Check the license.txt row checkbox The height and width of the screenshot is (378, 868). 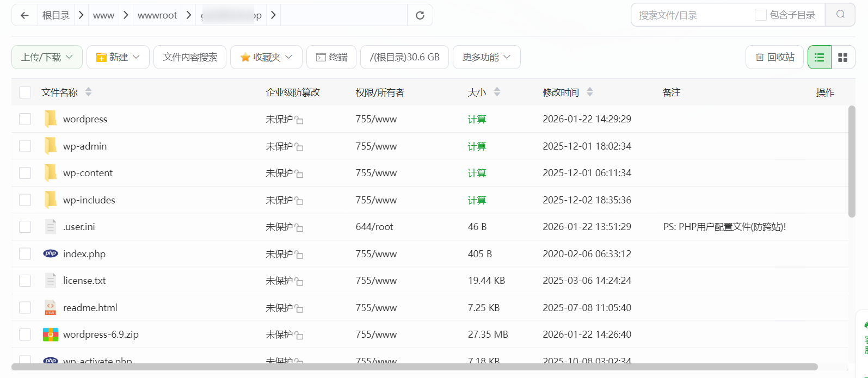point(25,281)
